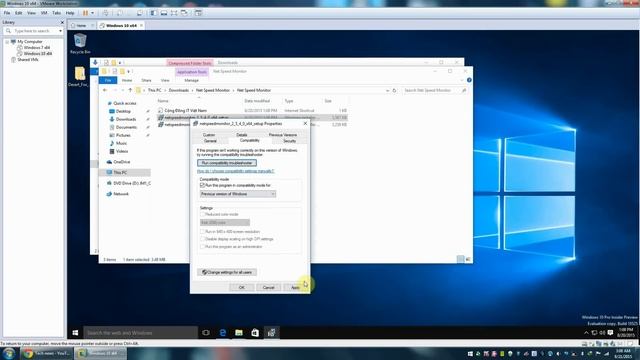The height and width of the screenshot is (360, 640).
Task: Switch to Previous Versions tab
Action: pos(282,135)
